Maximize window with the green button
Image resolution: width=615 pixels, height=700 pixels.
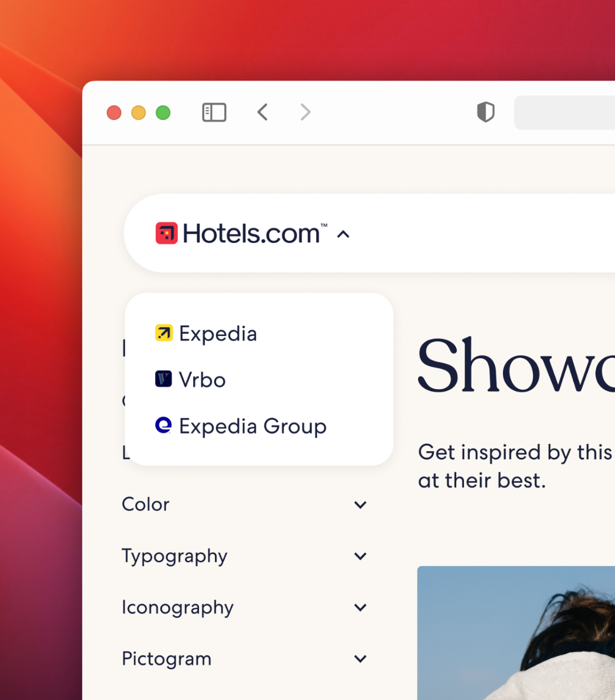point(163,113)
